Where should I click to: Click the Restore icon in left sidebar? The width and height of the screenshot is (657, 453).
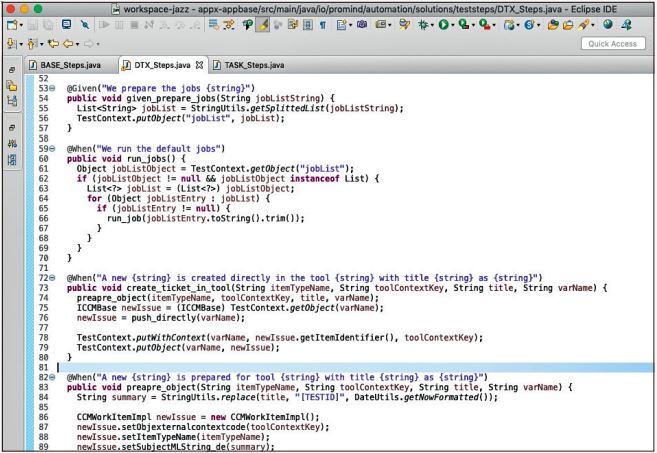13,69
